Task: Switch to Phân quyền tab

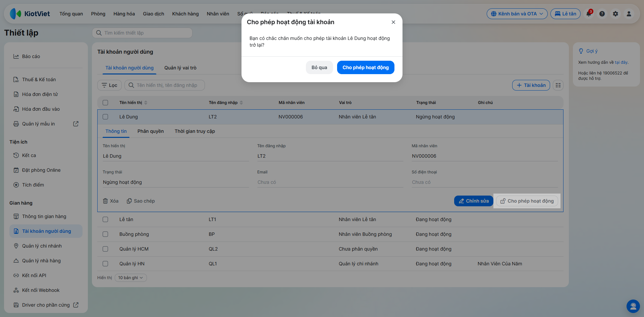Action: 151,131
